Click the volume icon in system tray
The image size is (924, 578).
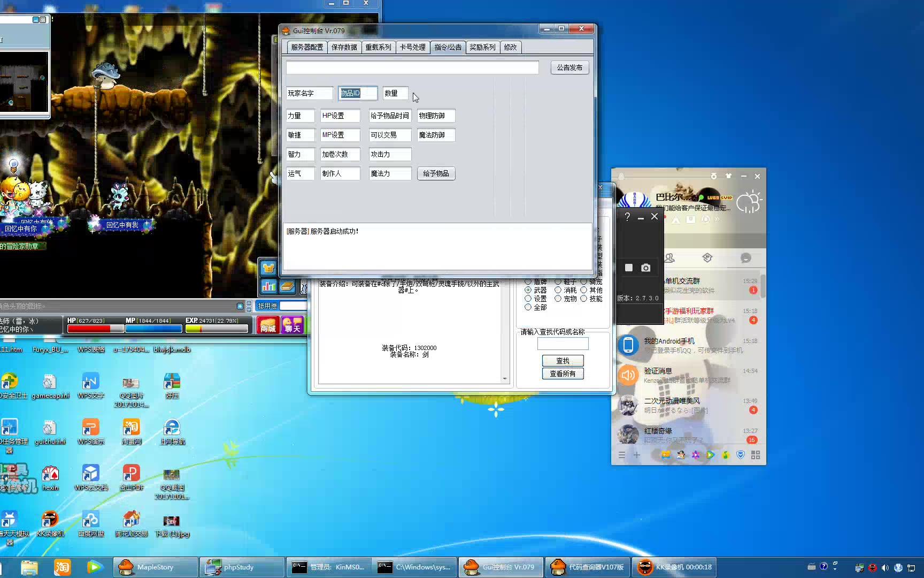pos(885,568)
